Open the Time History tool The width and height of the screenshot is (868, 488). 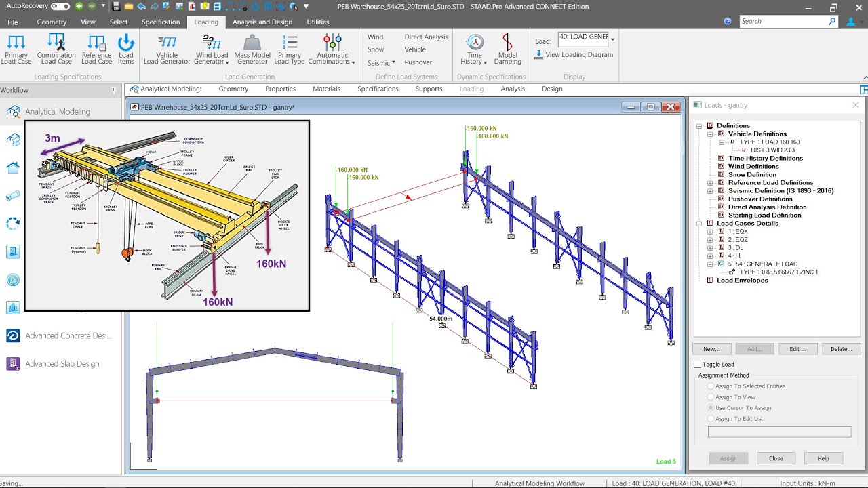click(475, 49)
